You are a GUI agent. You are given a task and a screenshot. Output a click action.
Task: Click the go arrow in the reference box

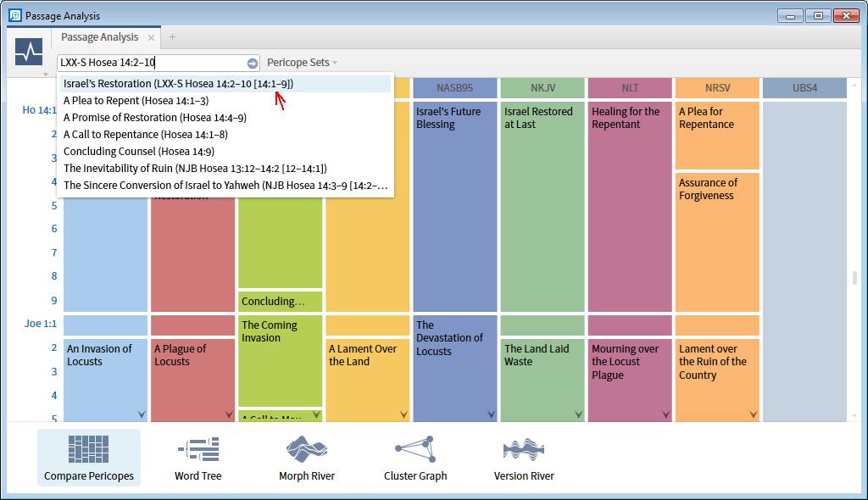click(253, 63)
